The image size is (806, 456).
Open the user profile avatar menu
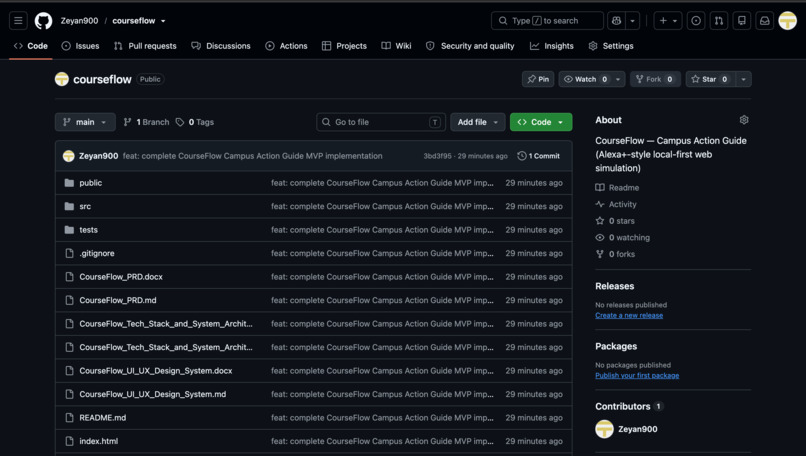pos(787,21)
